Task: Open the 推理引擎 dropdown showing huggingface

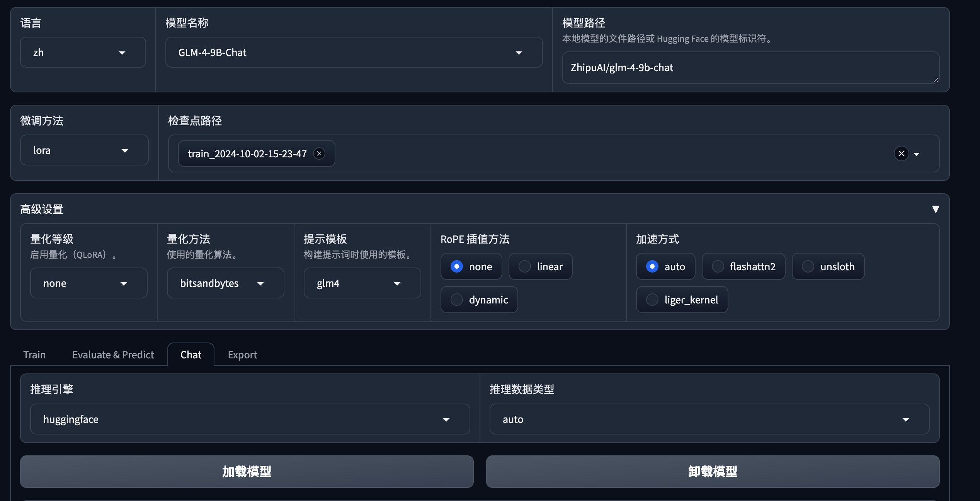Action: click(250, 419)
